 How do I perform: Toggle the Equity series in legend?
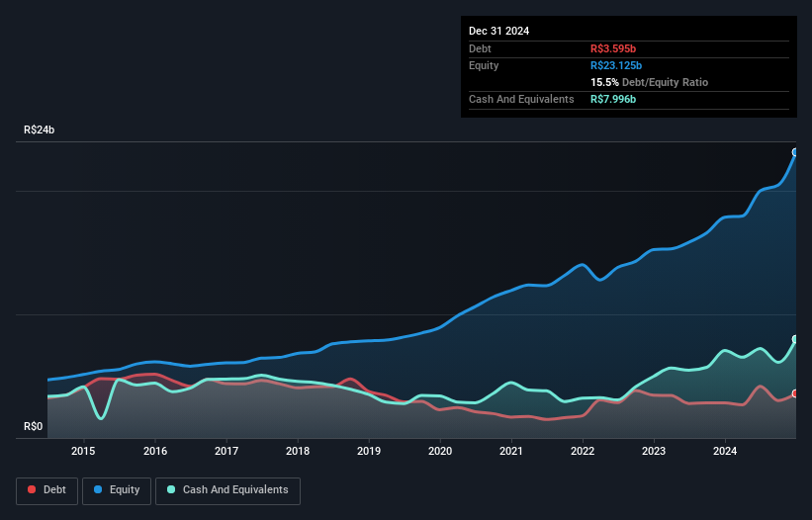coord(117,490)
